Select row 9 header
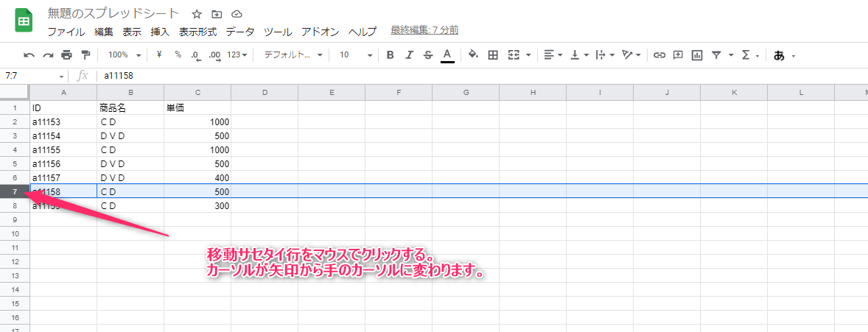This screenshot has width=868, height=332. (15, 219)
